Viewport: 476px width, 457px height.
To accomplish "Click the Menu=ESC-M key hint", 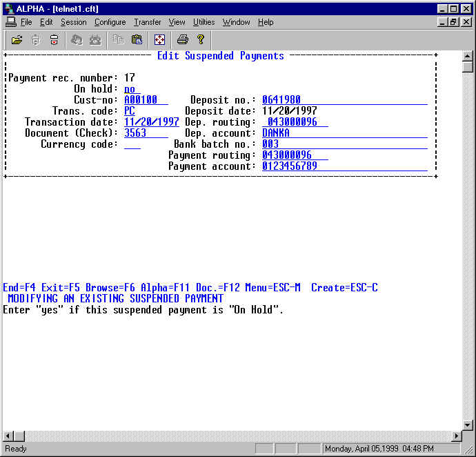I will [273, 287].
